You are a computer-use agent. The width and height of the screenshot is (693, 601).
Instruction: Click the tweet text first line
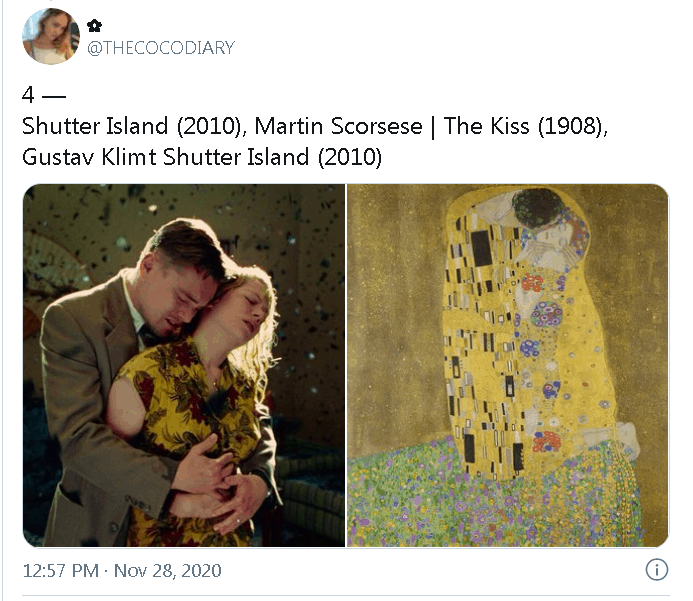point(315,126)
